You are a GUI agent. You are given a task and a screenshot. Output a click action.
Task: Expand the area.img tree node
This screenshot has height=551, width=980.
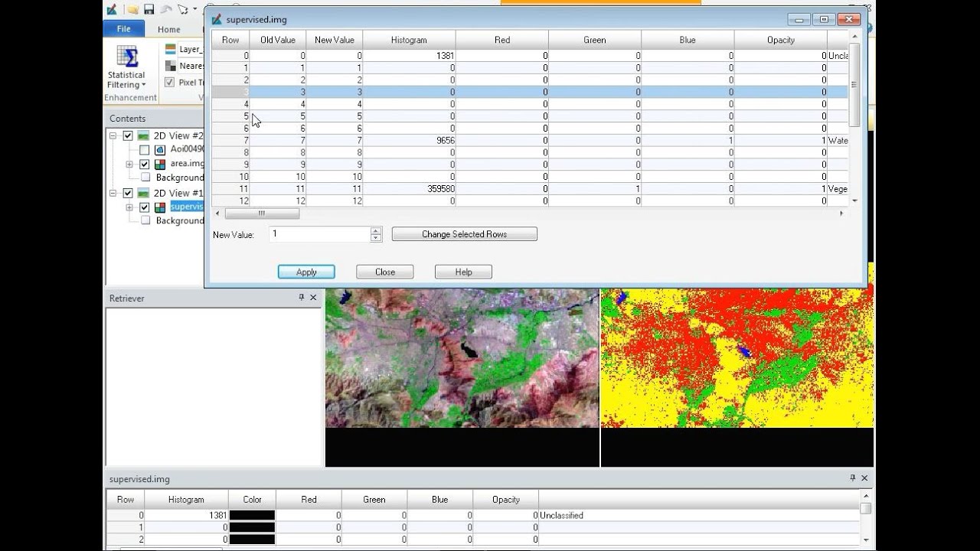129,164
